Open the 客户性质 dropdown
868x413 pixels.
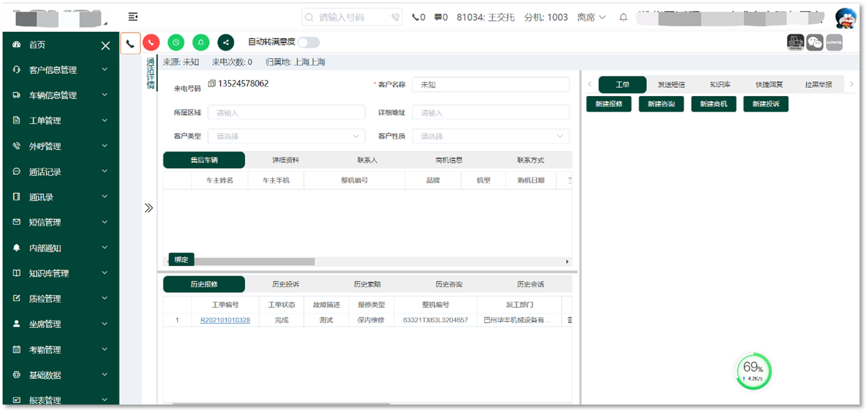[490, 137]
